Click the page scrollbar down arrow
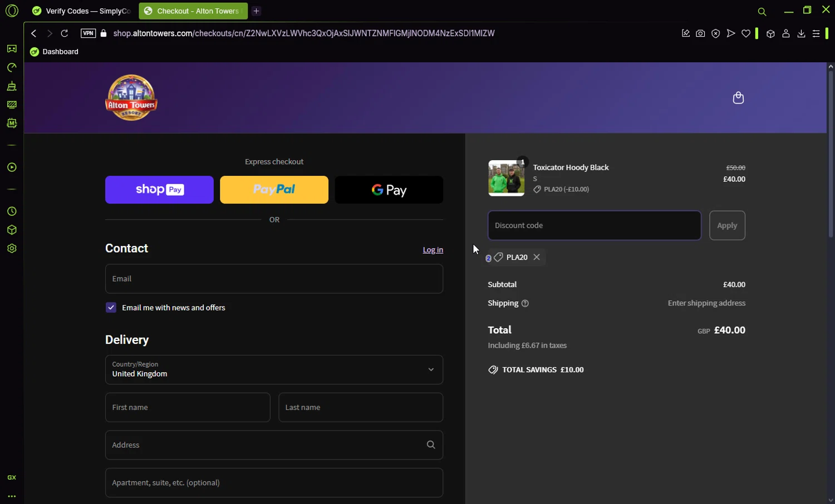This screenshot has width=835, height=504. tap(831, 500)
